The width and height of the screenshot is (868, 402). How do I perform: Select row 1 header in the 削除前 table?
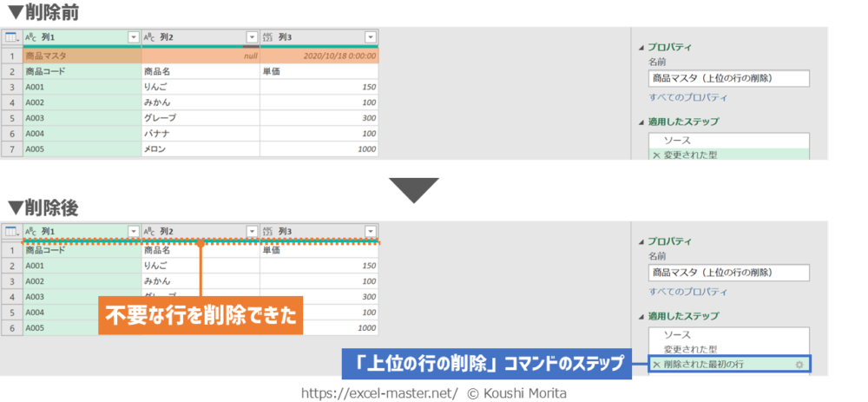(11, 55)
